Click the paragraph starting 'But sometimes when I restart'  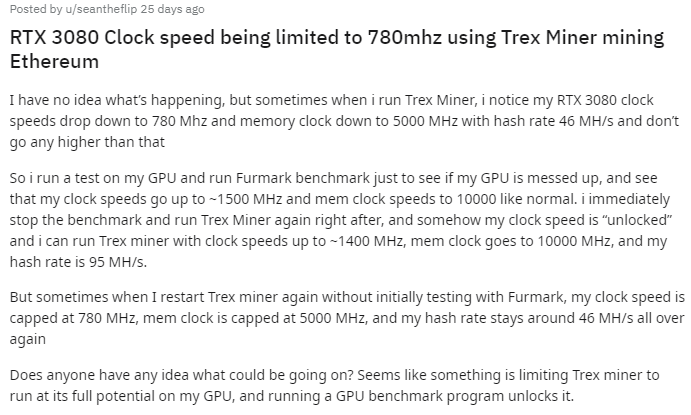click(x=347, y=318)
